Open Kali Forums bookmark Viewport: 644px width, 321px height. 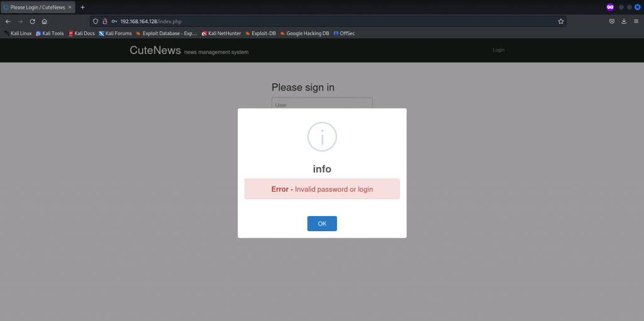coord(116,33)
